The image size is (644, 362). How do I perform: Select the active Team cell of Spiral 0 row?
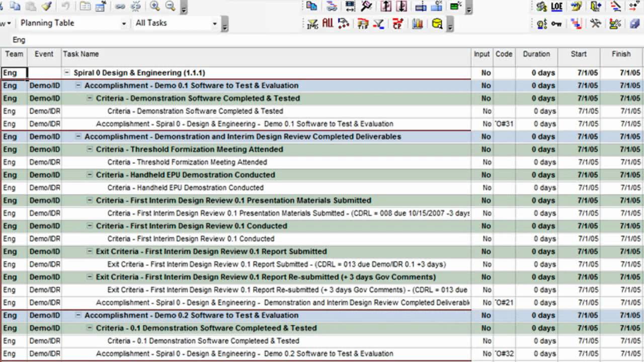coord(14,73)
